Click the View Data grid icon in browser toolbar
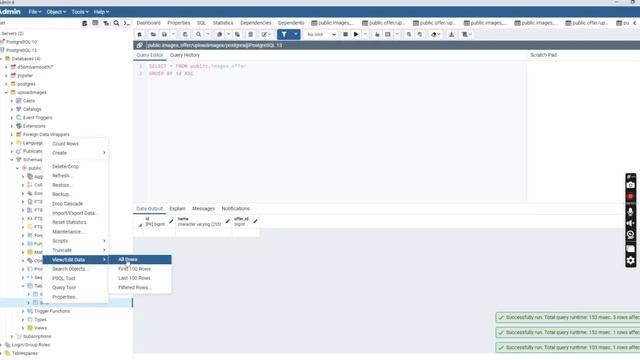 click(x=95, y=23)
